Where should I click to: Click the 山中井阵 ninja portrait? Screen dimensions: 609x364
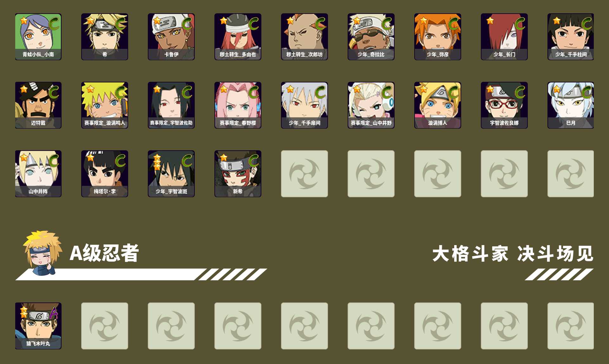(38, 174)
